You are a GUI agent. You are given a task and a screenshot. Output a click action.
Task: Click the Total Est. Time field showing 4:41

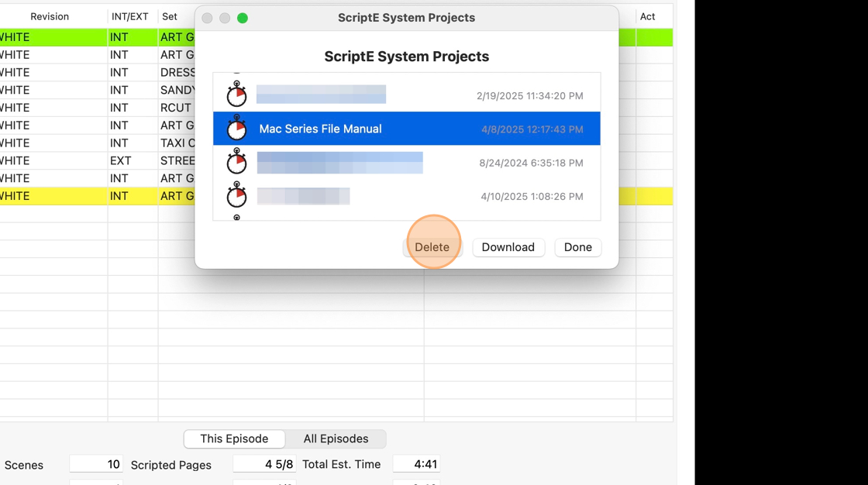416,464
